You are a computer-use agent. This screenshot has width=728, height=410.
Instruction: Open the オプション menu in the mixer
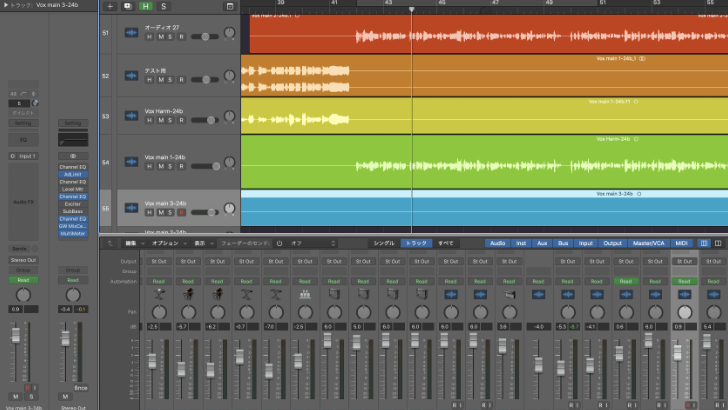[x=169, y=243]
